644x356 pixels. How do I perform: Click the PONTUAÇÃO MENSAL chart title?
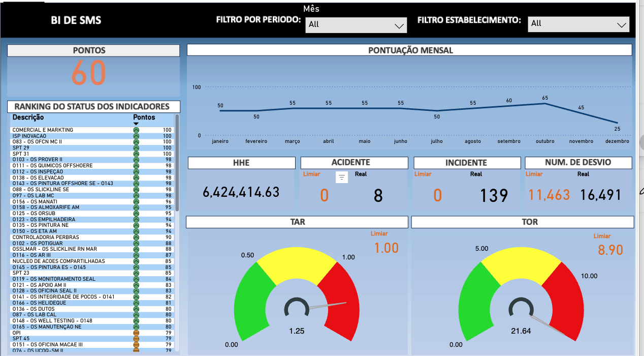pos(410,50)
